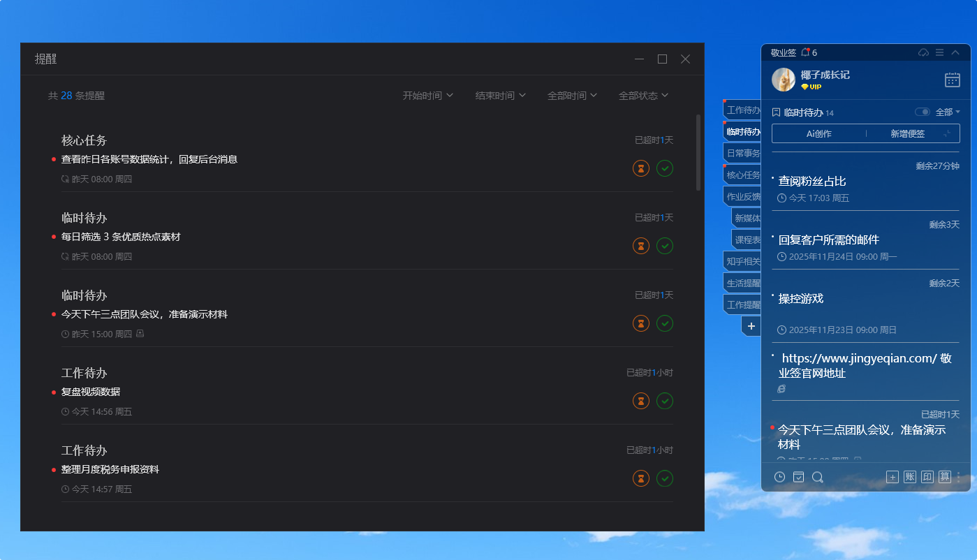
Task: Click the Ai创作 button
Action: 818,133
